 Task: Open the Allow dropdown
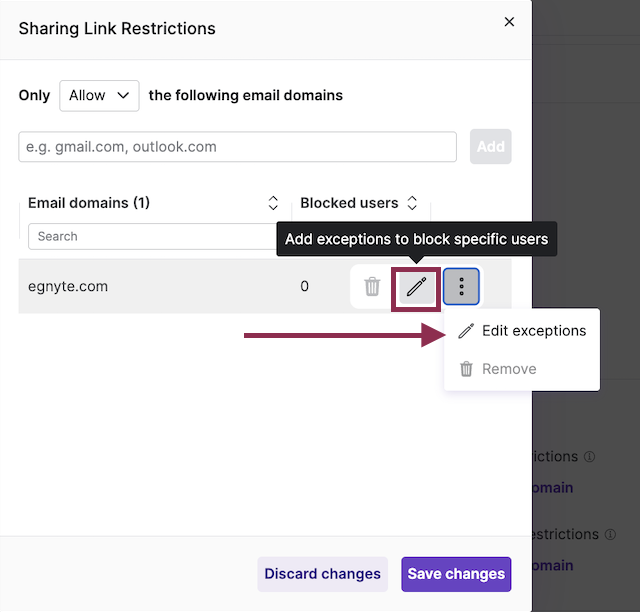pos(99,95)
